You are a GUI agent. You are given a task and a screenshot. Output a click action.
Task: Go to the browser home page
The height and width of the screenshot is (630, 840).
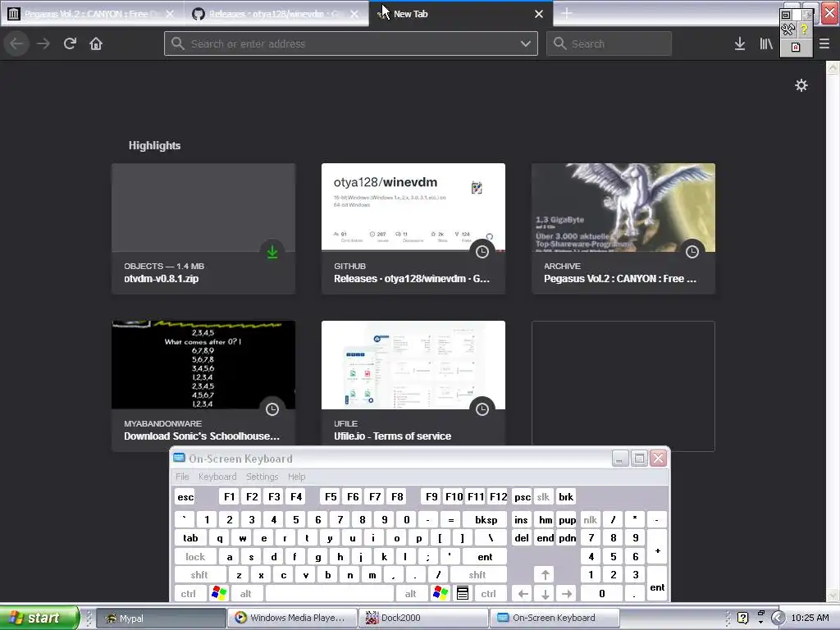coord(96,43)
